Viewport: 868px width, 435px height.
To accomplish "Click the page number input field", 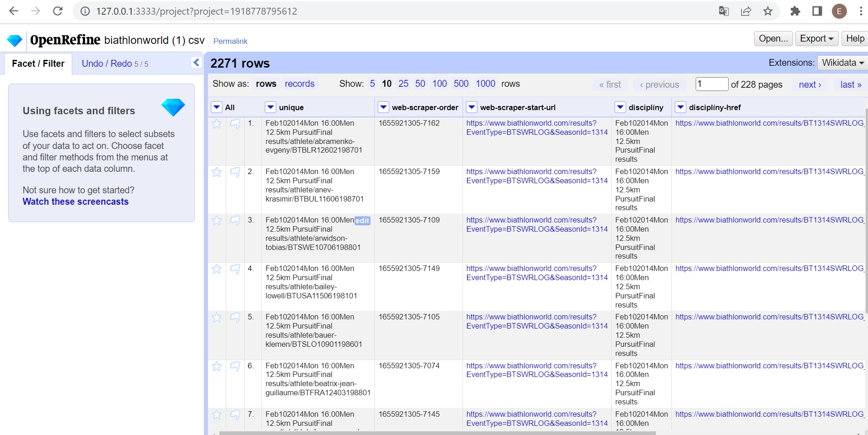I will [712, 84].
